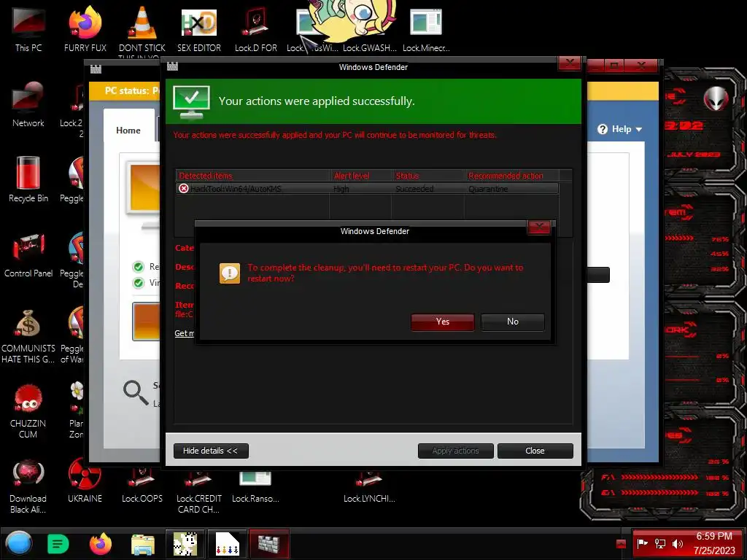Open the Firefox desktop shortcut icon

pyautogui.click(x=85, y=29)
